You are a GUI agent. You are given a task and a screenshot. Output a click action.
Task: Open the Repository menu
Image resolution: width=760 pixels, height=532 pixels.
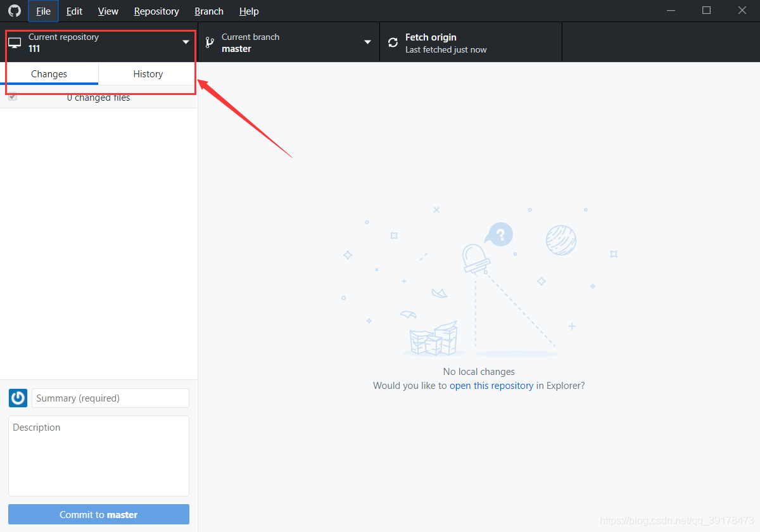tap(156, 11)
